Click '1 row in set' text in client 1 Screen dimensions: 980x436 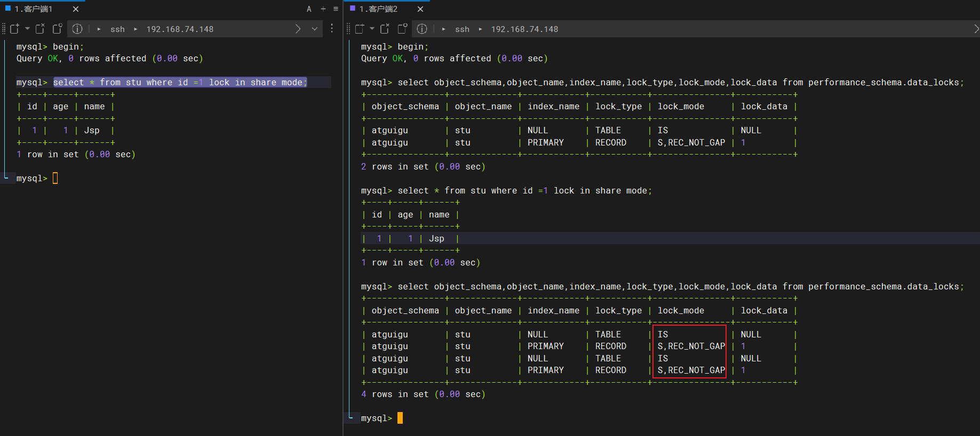click(76, 155)
